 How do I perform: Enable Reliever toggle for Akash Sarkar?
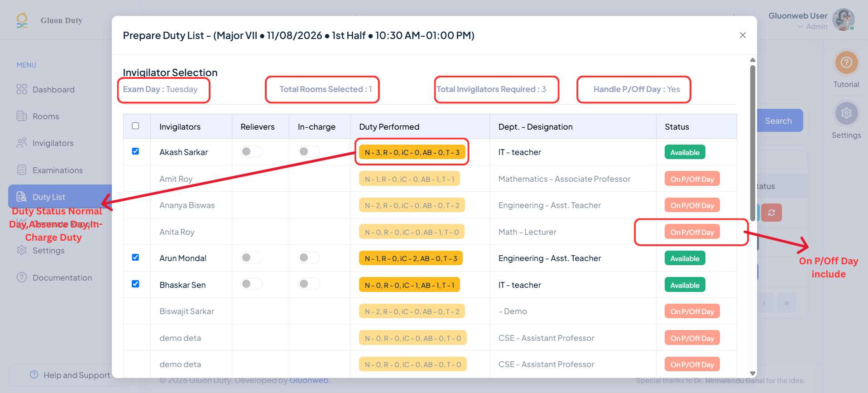pos(251,151)
